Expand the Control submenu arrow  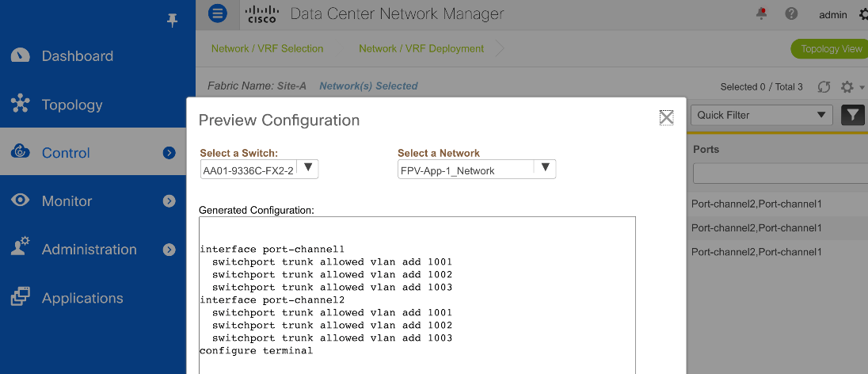click(169, 153)
